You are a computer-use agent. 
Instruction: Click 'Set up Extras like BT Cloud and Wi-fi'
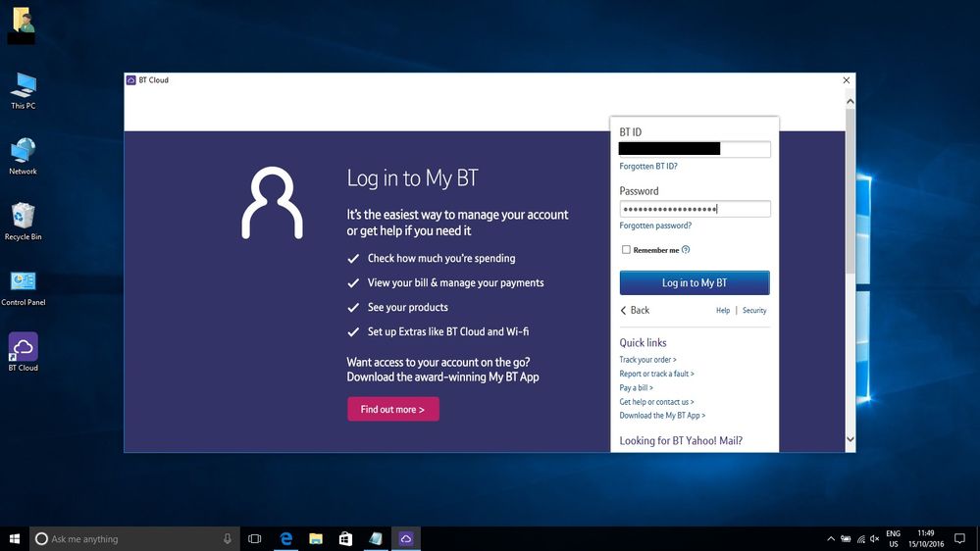(x=448, y=331)
